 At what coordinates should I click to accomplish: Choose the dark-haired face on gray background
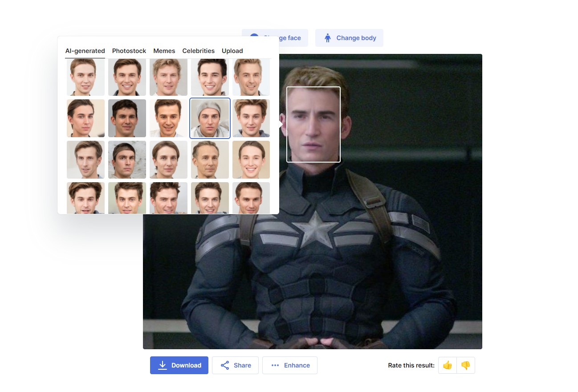pos(127,118)
